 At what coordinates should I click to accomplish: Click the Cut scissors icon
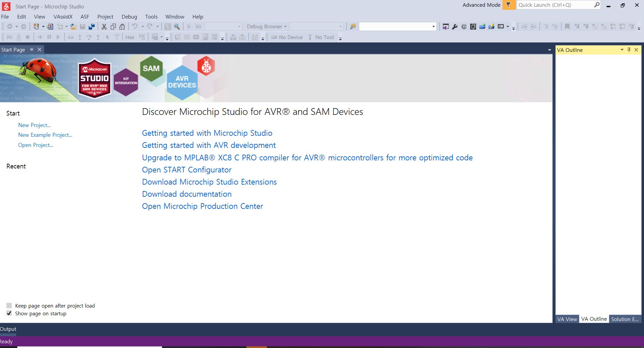(x=104, y=27)
